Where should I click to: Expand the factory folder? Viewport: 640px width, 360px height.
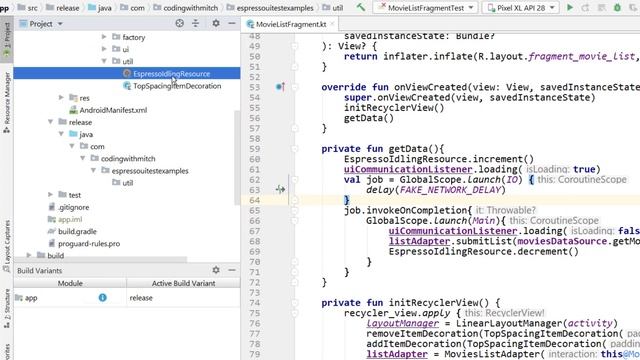point(104,37)
